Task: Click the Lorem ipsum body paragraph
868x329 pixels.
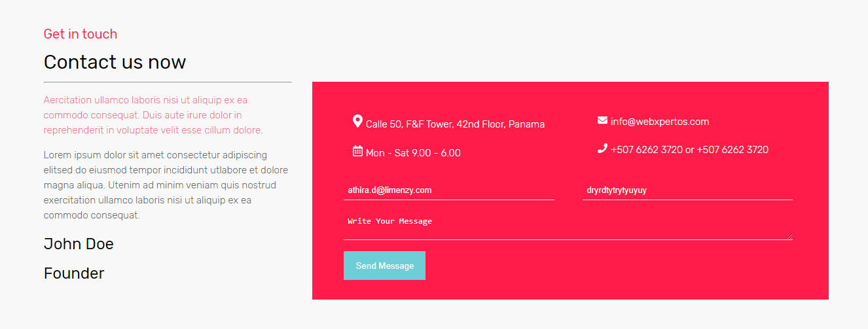Action: [x=166, y=185]
